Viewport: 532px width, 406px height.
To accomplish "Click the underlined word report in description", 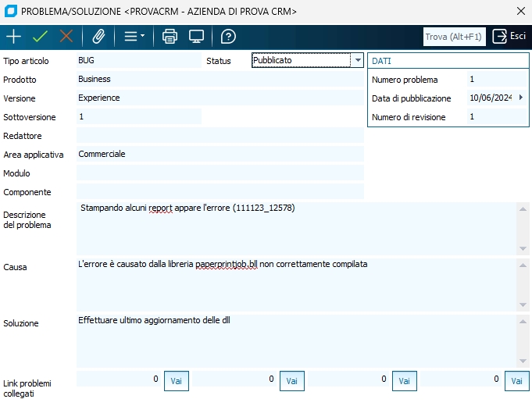I will point(160,208).
